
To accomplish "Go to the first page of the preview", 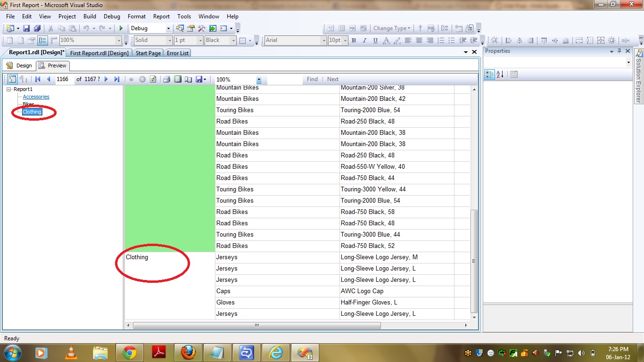I will tap(38, 79).
